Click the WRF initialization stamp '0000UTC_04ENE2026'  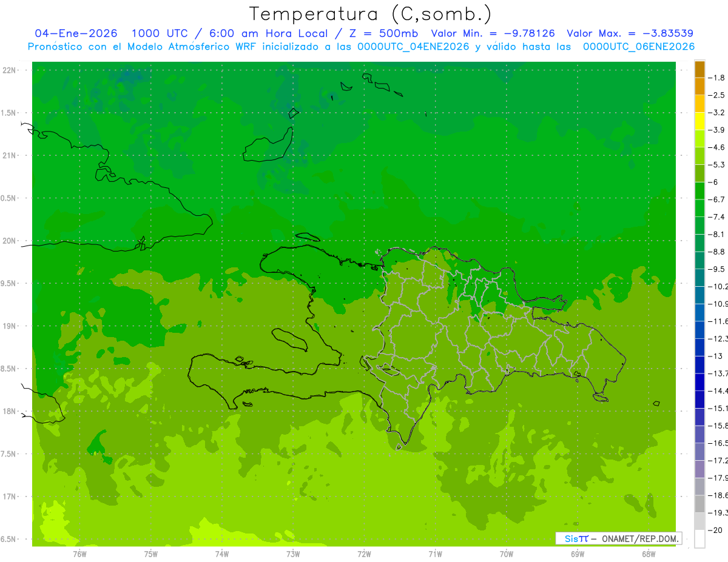414,46
